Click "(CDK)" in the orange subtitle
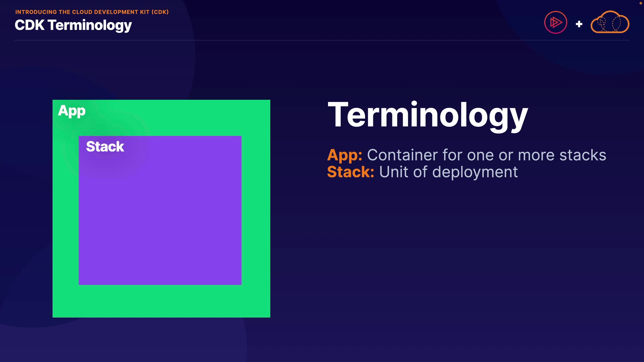 [160, 12]
